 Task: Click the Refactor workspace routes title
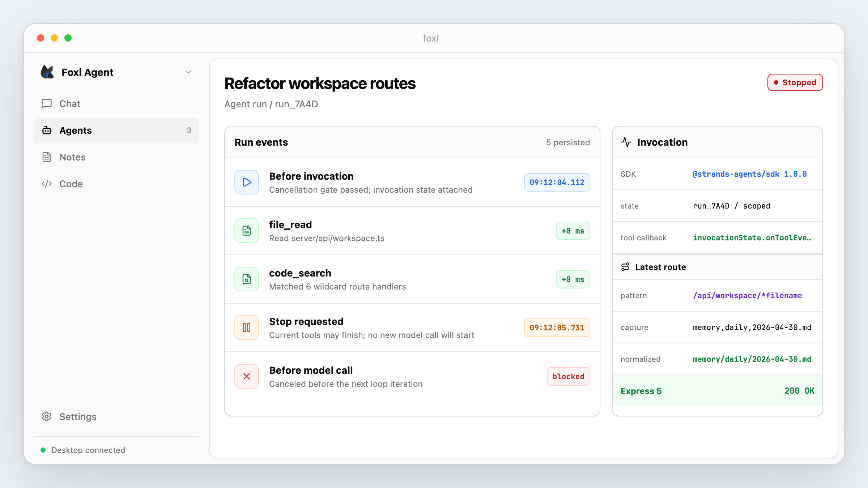point(320,84)
